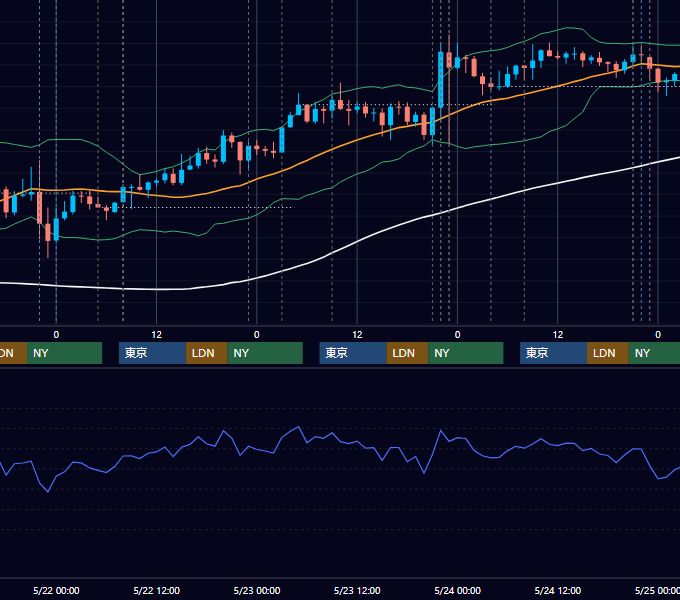Viewport: 680px width, 600px height.
Task: Click the LDN session block for 5/24
Action: 608,353
